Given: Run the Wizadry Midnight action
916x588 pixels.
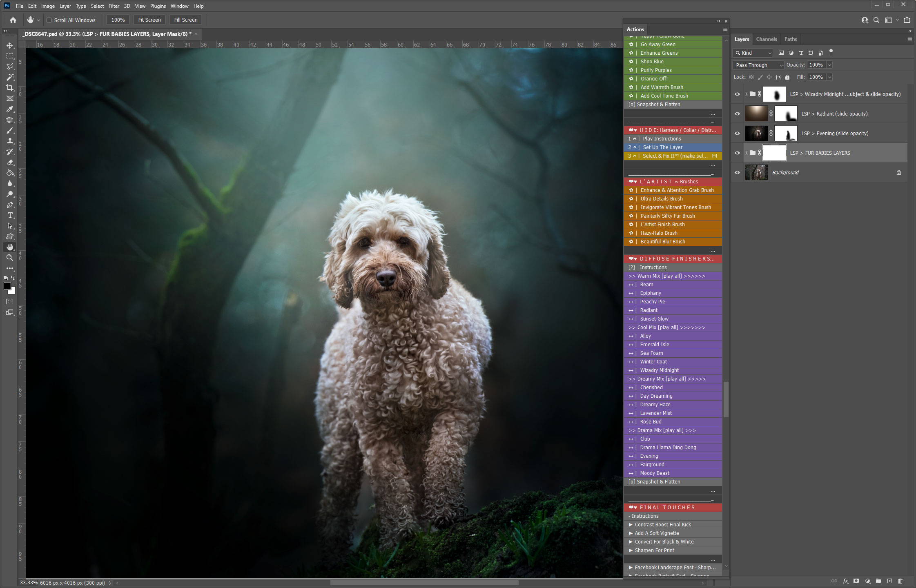Looking at the screenshot, I should click(673, 370).
